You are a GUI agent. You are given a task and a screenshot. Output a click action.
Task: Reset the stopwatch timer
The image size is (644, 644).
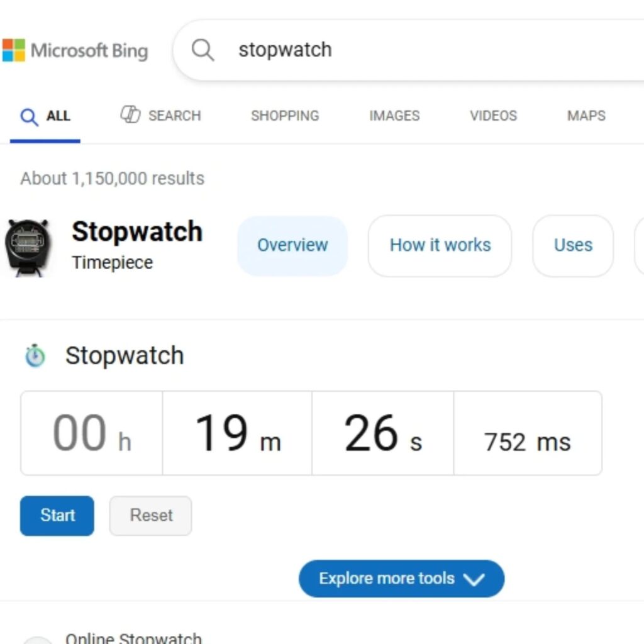(x=151, y=516)
